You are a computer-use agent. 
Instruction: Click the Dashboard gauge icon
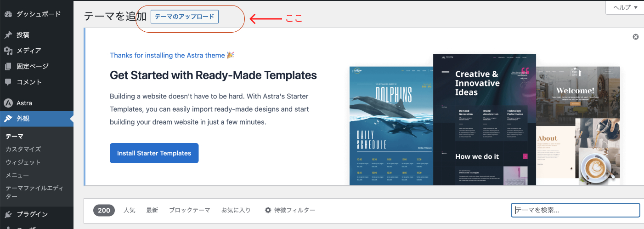tap(8, 14)
